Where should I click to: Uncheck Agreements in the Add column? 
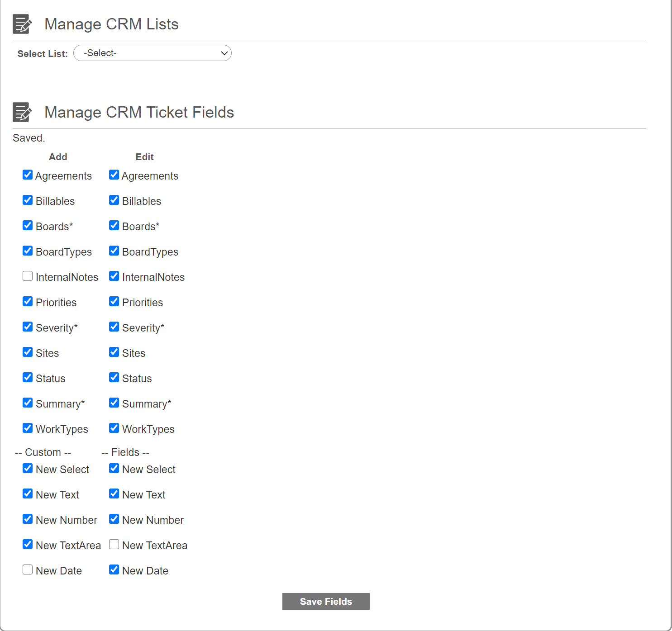pyautogui.click(x=28, y=175)
